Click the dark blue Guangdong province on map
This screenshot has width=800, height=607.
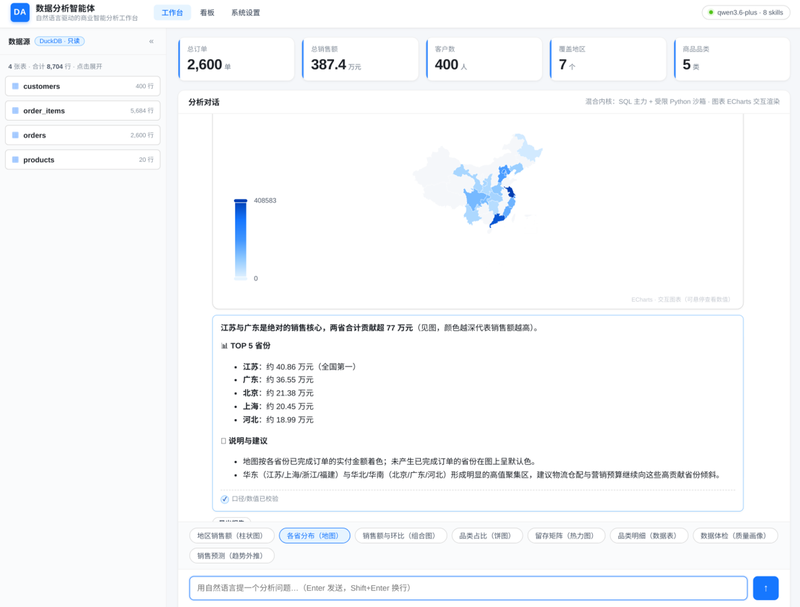(497, 220)
